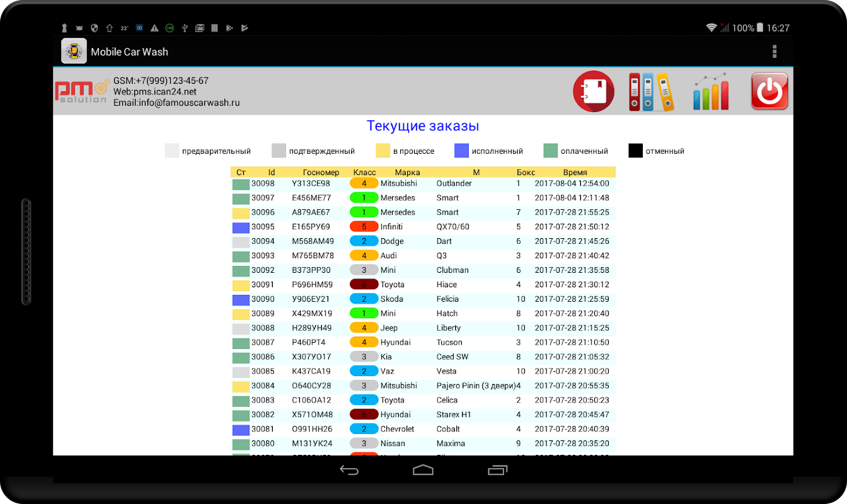Tap the Mobile Car Wash app icon

pos(74,51)
